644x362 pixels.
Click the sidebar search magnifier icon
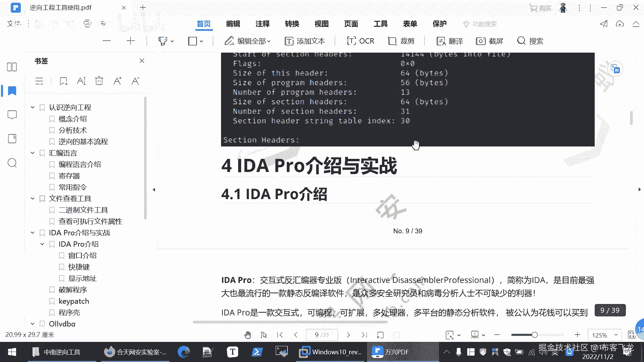click(12, 163)
